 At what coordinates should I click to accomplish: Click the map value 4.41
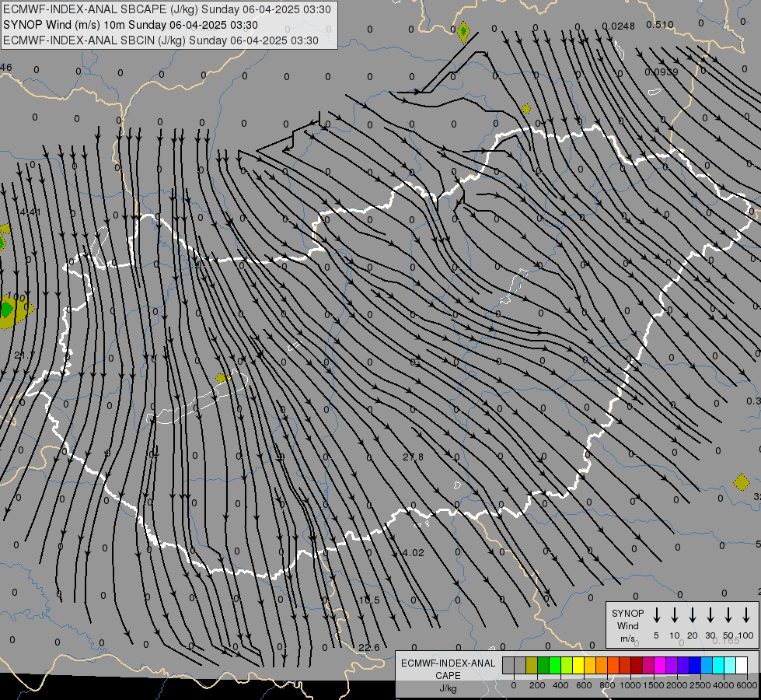point(30,212)
